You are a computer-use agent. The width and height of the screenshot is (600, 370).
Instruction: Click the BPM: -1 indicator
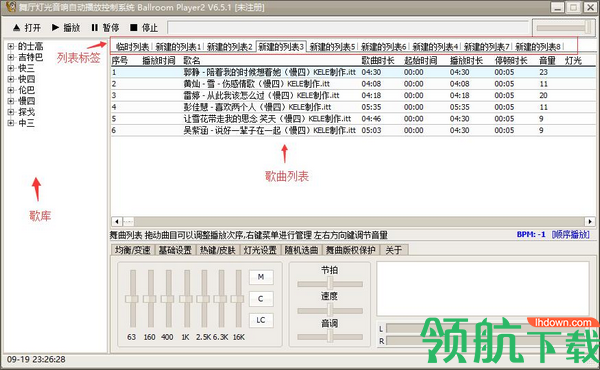click(x=531, y=234)
